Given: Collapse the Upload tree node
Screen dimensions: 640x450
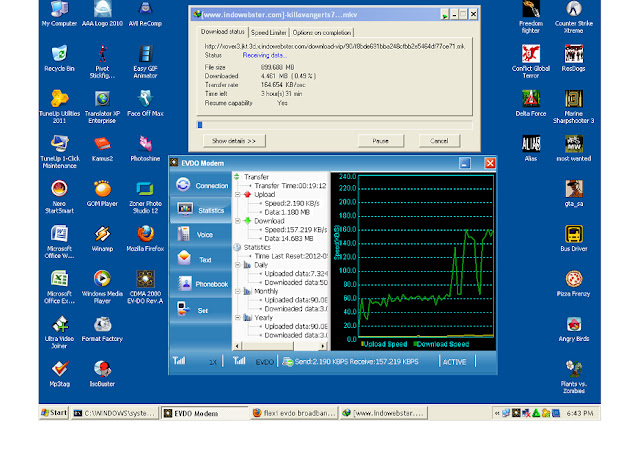Looking at the screenshot, I should coord(238,195).
